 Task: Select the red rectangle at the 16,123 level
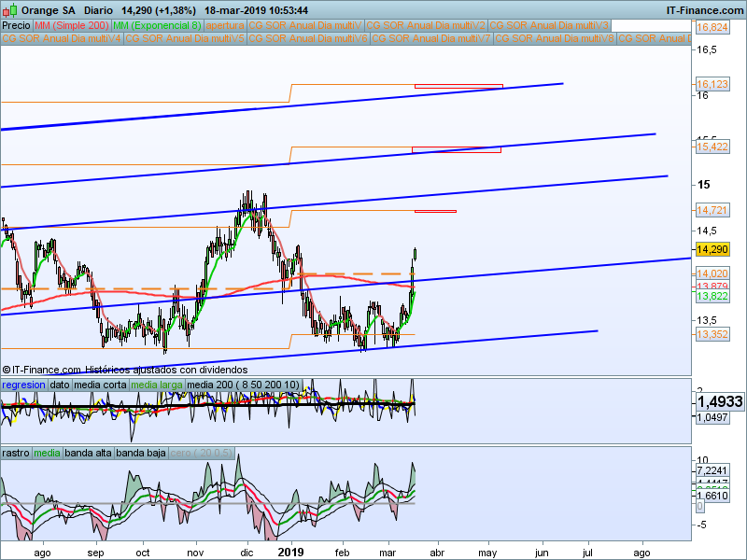pyautogui.click(x=458, y=86)
